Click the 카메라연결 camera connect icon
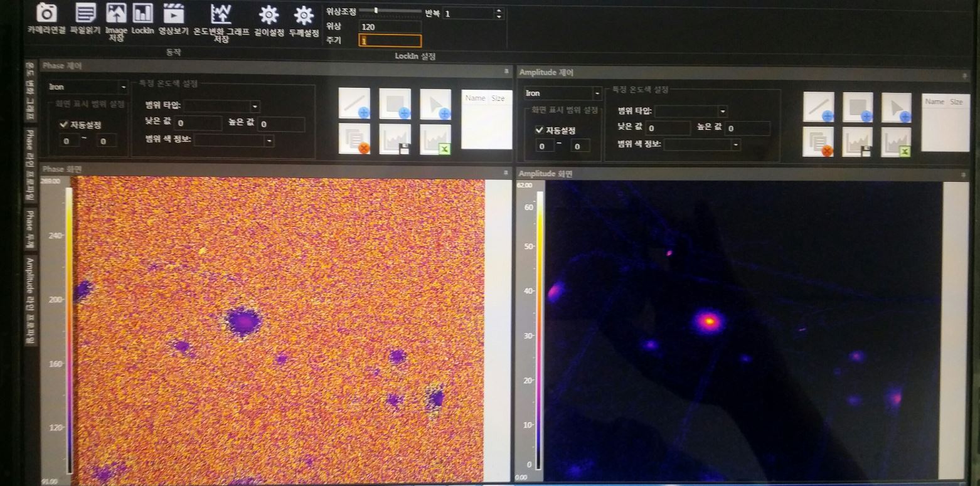The width and height of the screenshot is (980, 486). tap(46, 13)
